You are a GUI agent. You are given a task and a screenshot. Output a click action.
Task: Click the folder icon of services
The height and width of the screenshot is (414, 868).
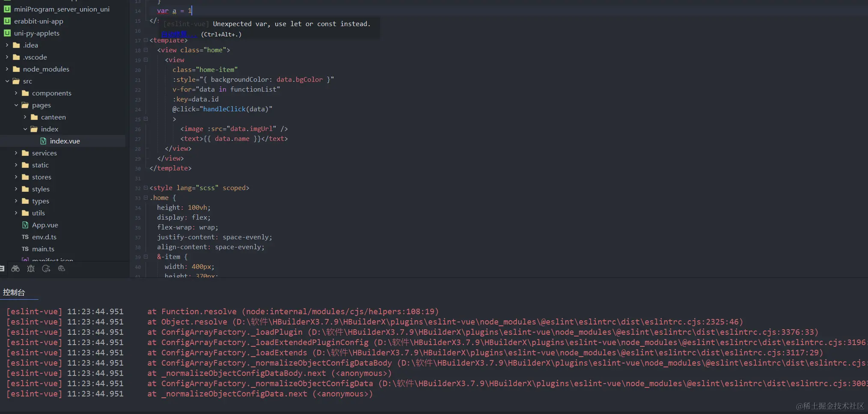coord(25,153)
